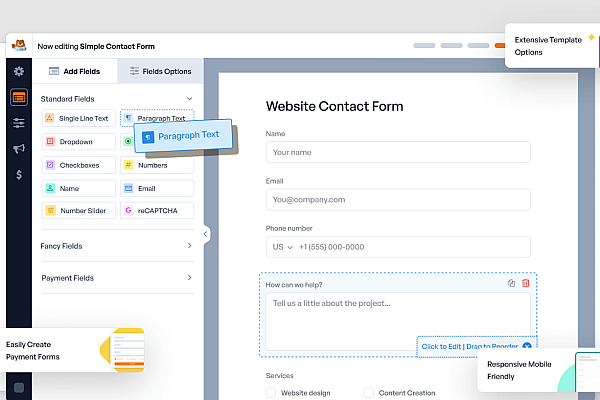
Task: Check the Website design checkbox
Action: [x=271, y=393]
